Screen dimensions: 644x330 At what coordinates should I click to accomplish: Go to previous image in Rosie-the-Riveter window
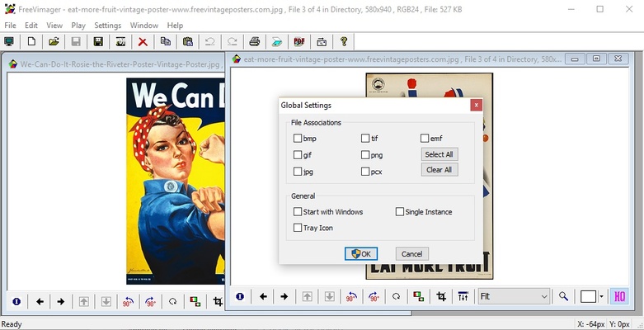pos(40,302)
